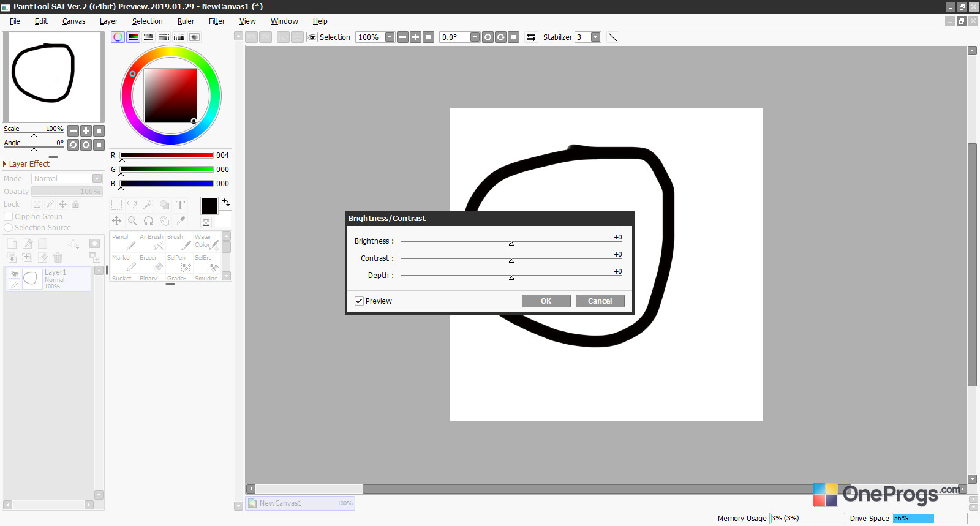Image resolution: width=980 pixels, height=526 pixels.
Task: Flip the view horizontally in top toolbar
Action: [x=531, y=37]
